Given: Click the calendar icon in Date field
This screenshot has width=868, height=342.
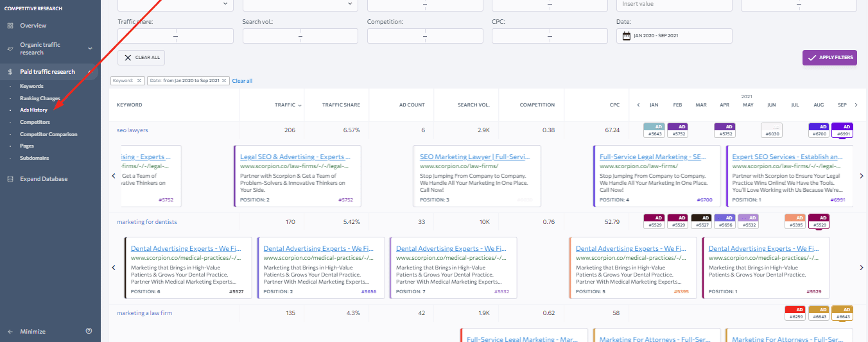Looking at the screenshot, I should [x=627, y=36].
